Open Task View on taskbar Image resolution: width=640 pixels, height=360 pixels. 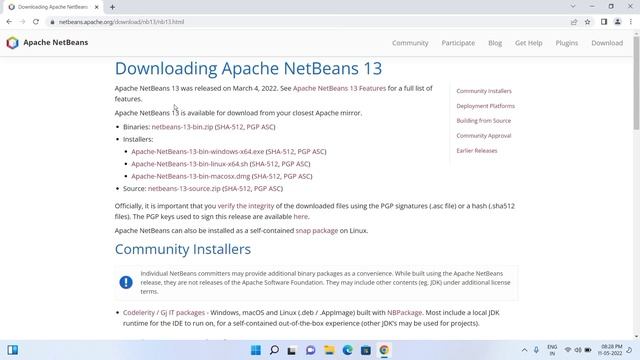pos(292,350)
